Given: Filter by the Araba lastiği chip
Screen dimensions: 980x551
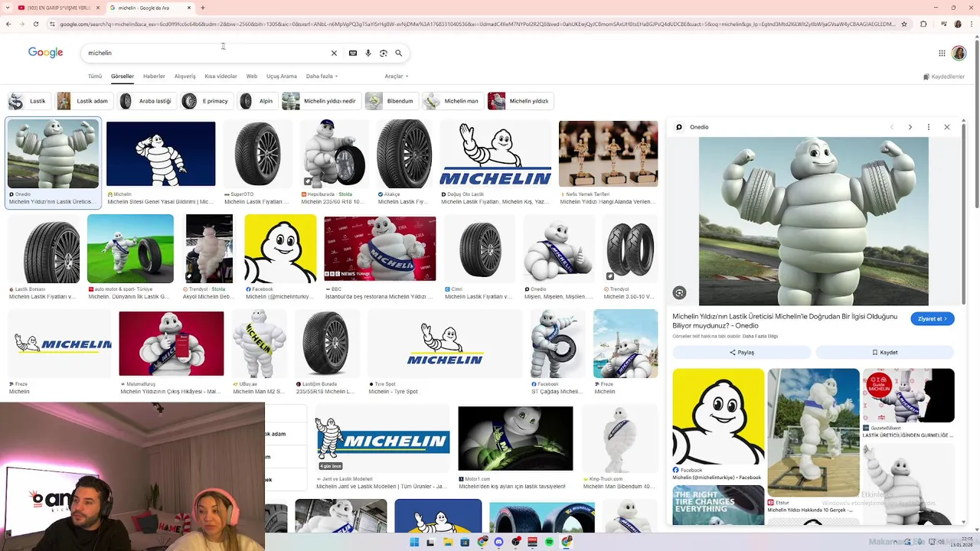Looking at the screenshot, I should [147, 101].
